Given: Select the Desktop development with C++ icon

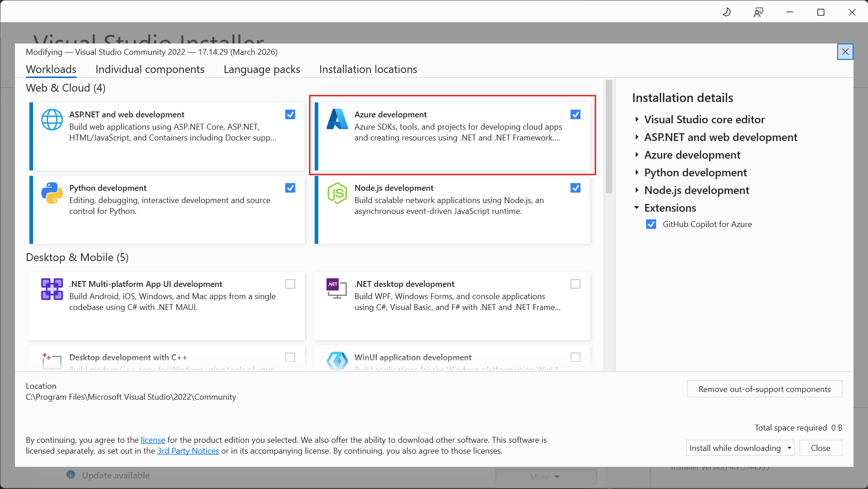Looking at the screenshot, I should (x=52, y=363).
